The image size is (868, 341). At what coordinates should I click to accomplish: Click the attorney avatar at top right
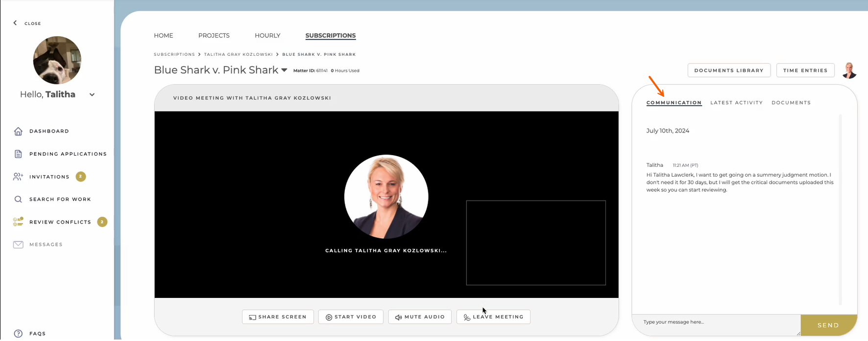[x=849, y=70]
